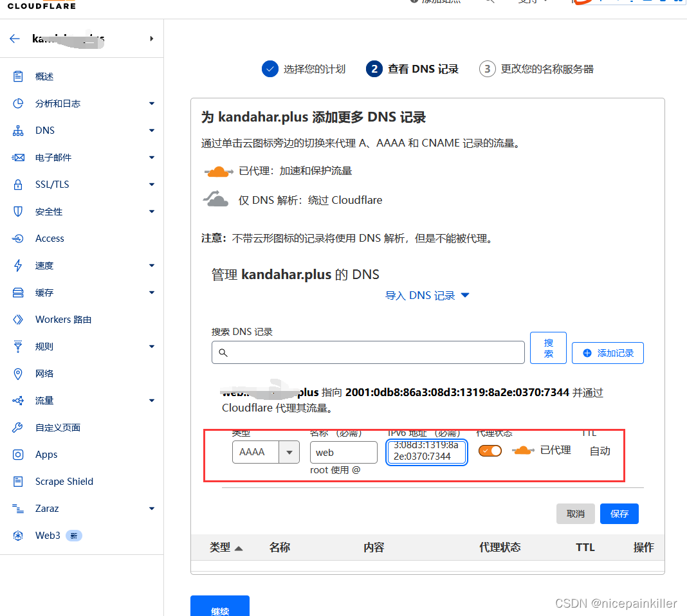Open the DNS section in the sidebar
This screenshot has height=616, width=687.
coord(44,130)
